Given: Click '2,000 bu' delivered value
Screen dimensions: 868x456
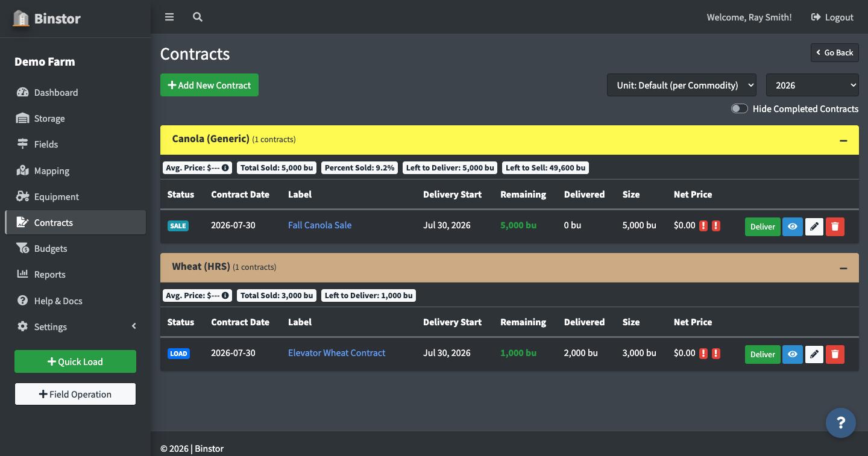Looking at the screenshot, I should (581, 352).
